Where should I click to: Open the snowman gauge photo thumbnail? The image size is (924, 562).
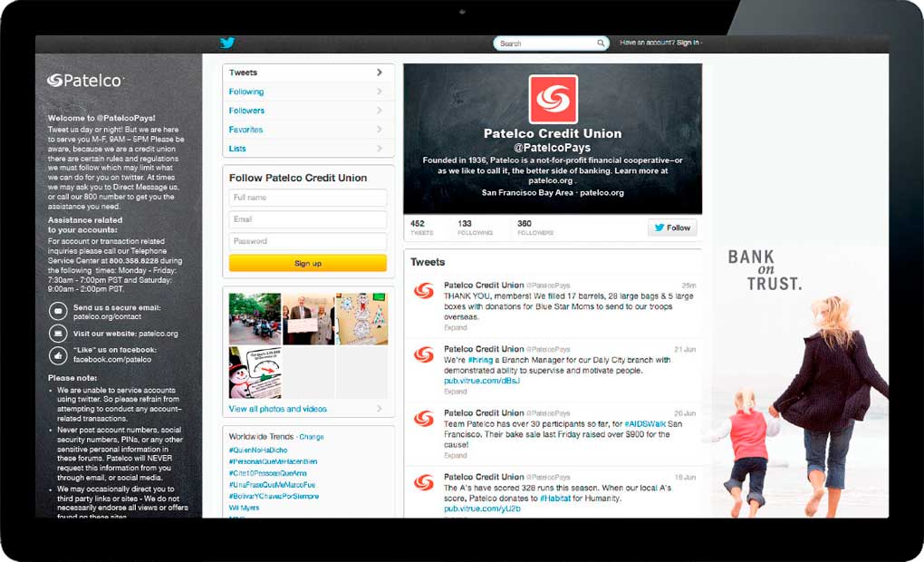click(255, 373)
